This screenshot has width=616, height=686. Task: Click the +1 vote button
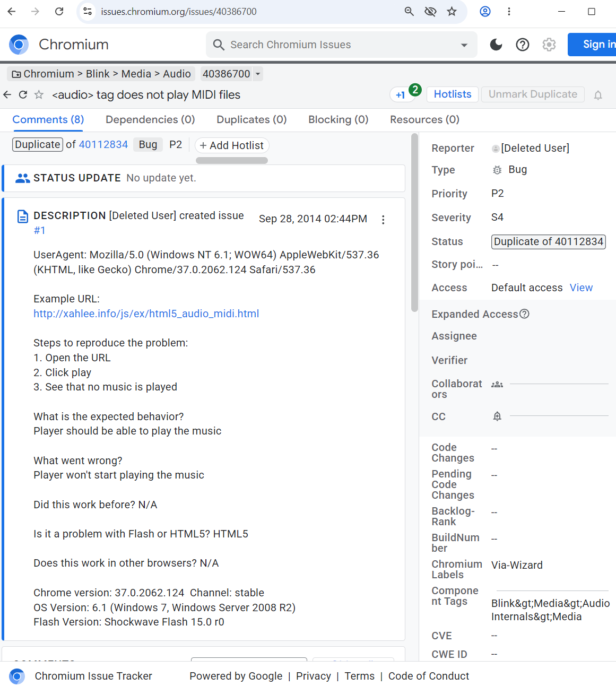400,94
